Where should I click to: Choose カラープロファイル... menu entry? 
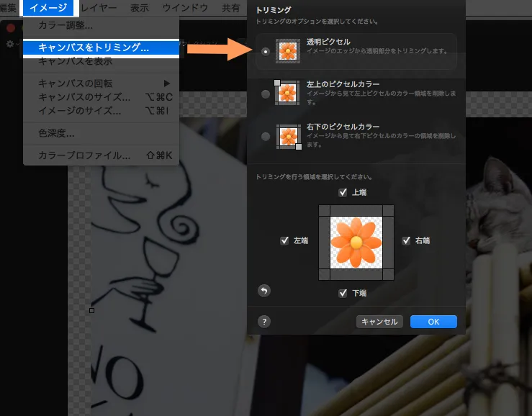(x=101, y=155)
